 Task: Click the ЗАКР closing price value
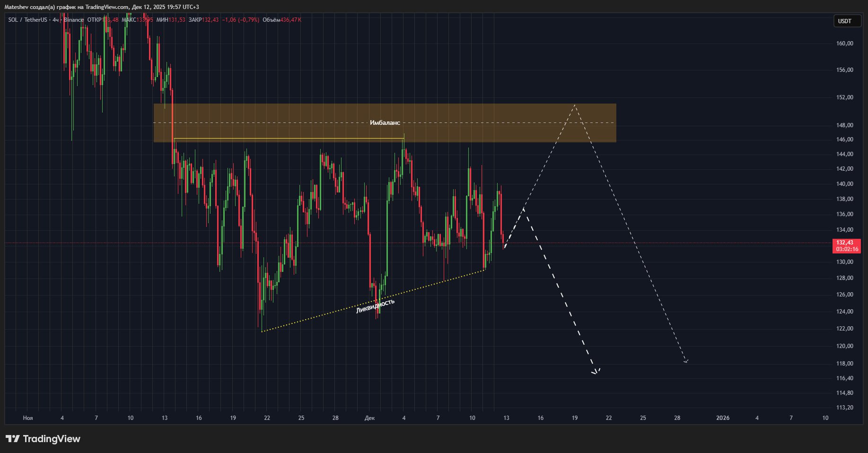210,20
